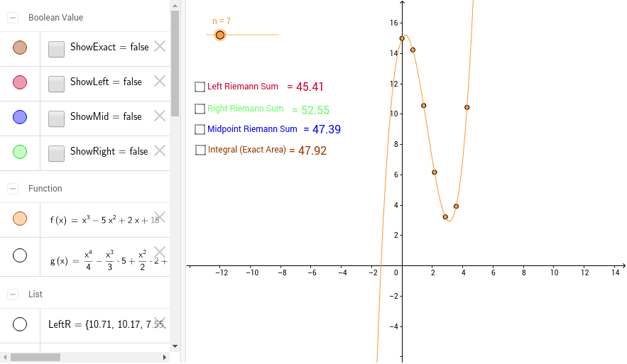Click vertical scrollbar down arrow
The width and height of the screenshot is (627, 364).
click(175, 346)
